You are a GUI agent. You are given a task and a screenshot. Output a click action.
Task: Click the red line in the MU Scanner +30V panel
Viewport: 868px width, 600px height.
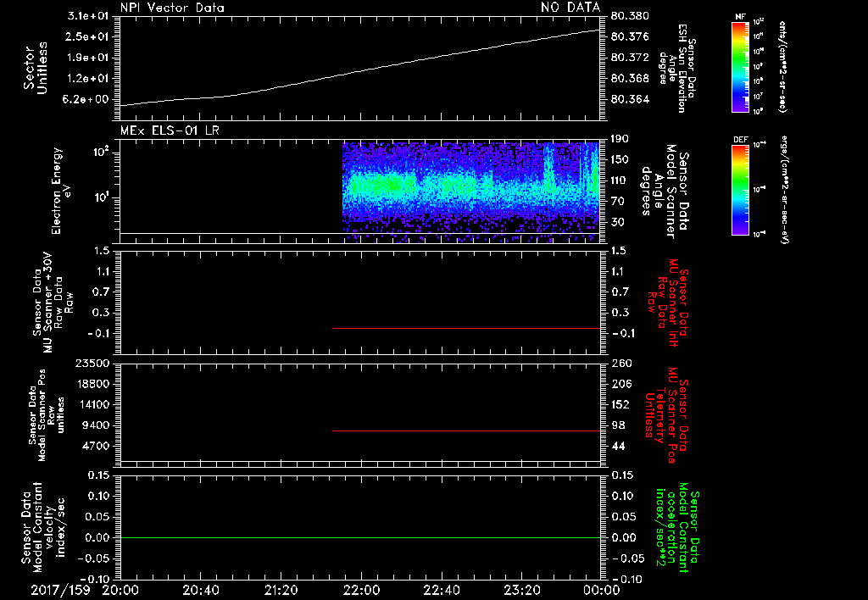[x=466, y=328]
